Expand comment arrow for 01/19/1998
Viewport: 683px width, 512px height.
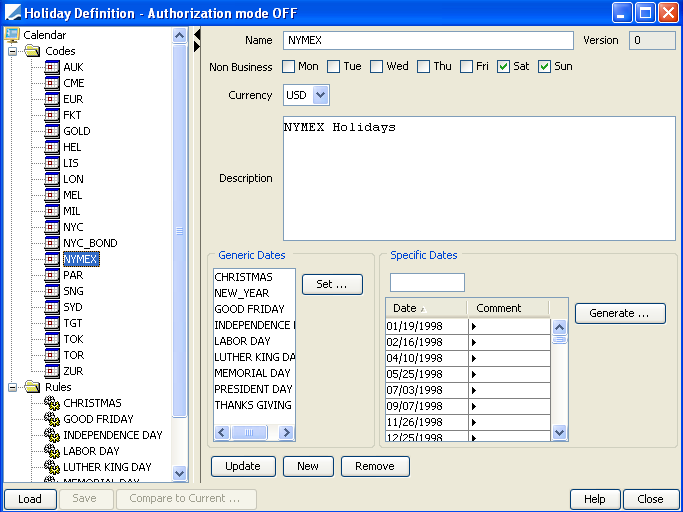(x=474, y=326)
